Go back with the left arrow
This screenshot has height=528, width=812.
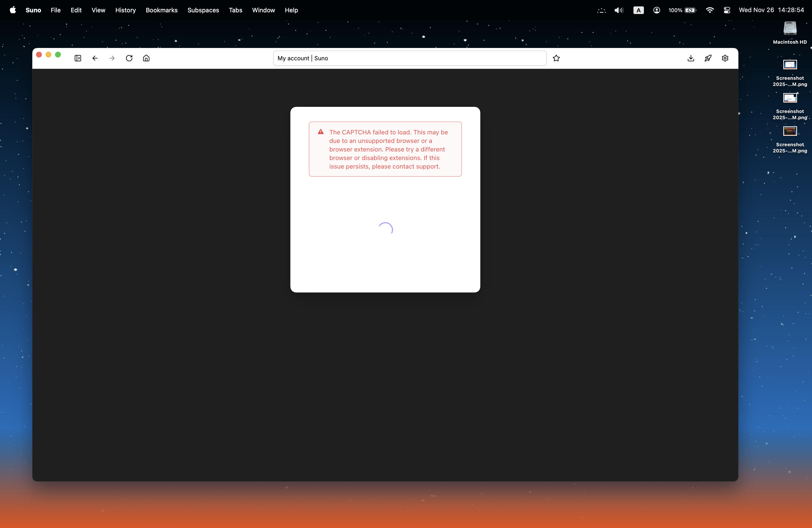[x=95, y=58]
